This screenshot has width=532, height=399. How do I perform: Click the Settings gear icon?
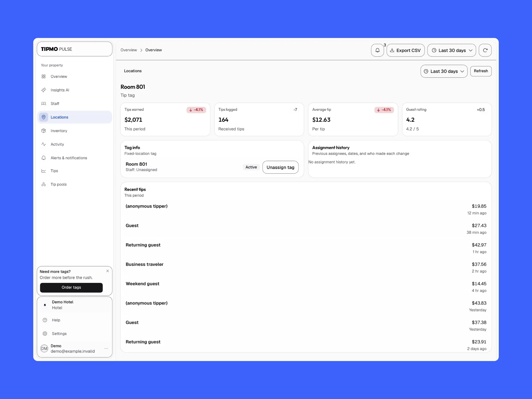coord(45,334)
